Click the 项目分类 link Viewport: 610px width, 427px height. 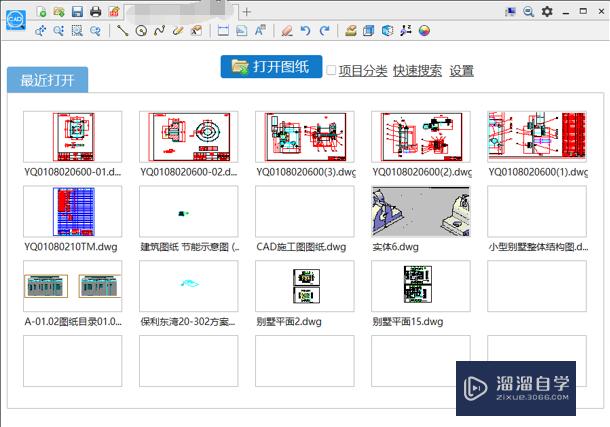tap(363, 71)
